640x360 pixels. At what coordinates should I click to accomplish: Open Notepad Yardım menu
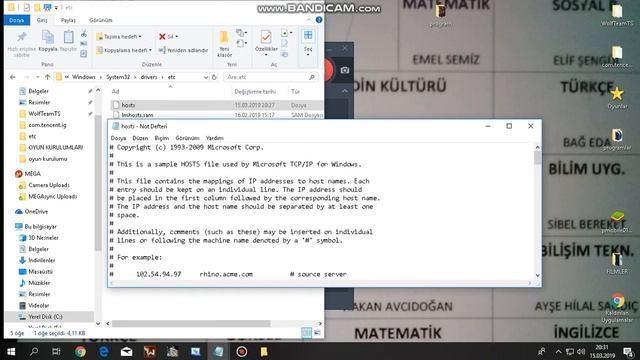[215, 138]
